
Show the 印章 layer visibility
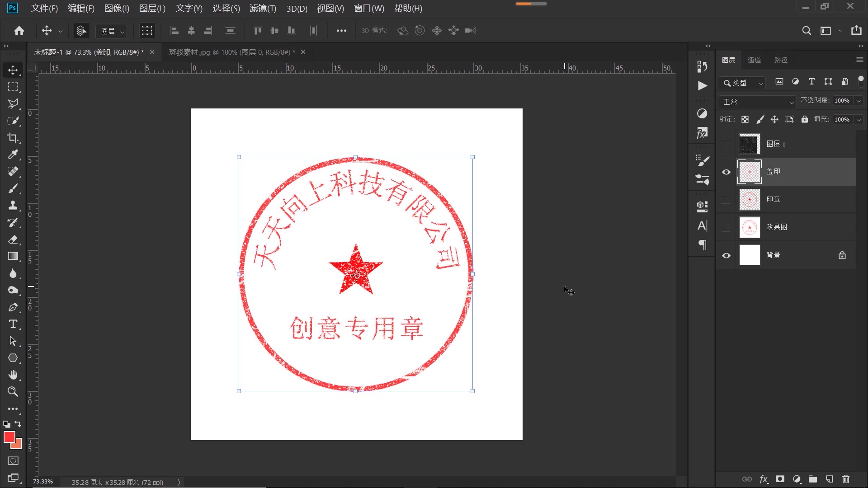pyautogui.click(x=726, y=199)
